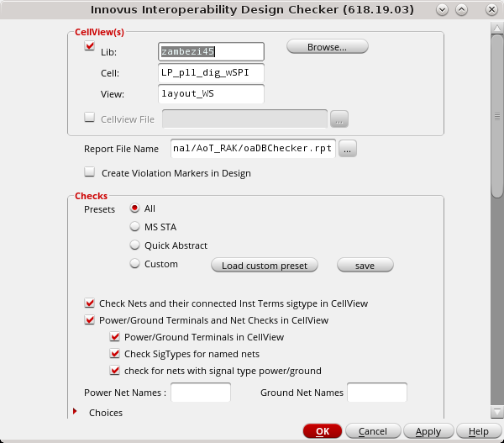Select the Quick Abstract preset
This screenshot has width=504, height=443.
click(x=134, y=245)
